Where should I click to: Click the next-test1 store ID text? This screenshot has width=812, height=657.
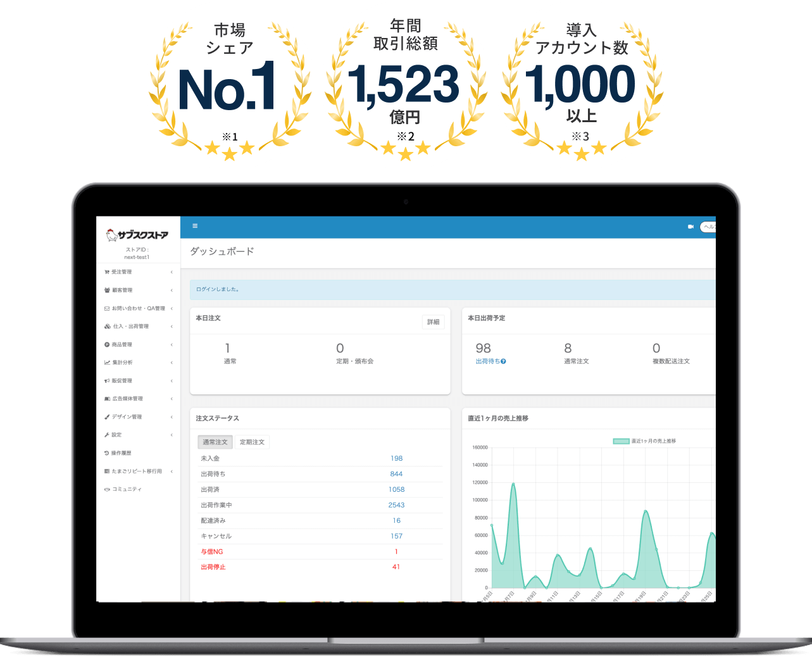tap(137, 257)
